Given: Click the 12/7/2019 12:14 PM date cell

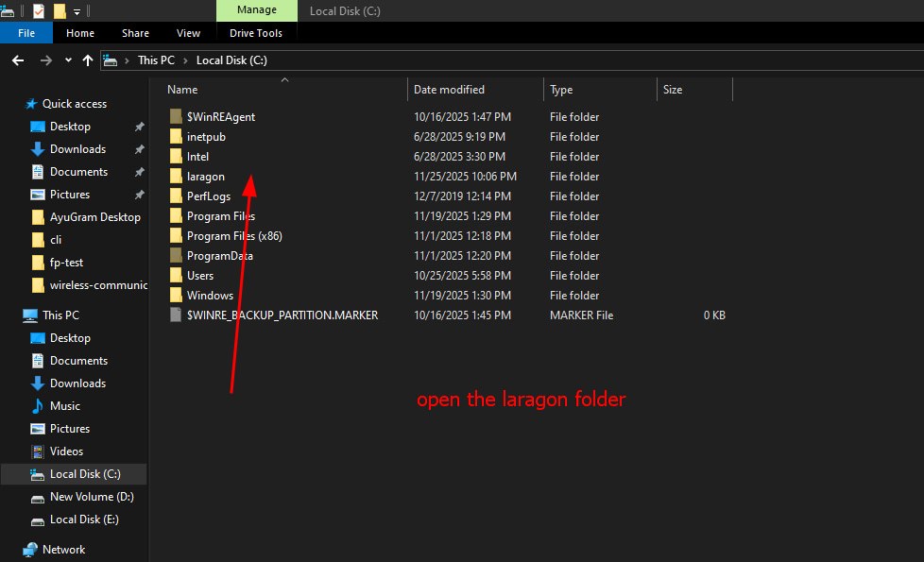Looking at the screenshot, I should (462, 196).
